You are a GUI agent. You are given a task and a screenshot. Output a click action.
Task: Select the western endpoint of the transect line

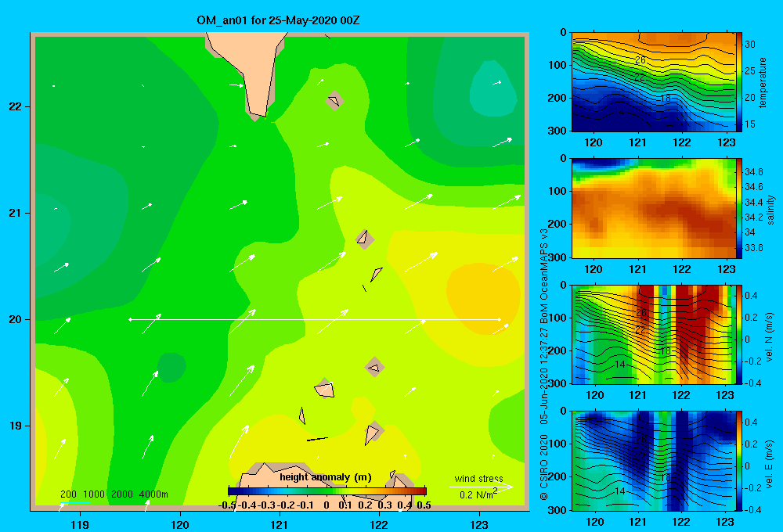(x=130, y=319)
